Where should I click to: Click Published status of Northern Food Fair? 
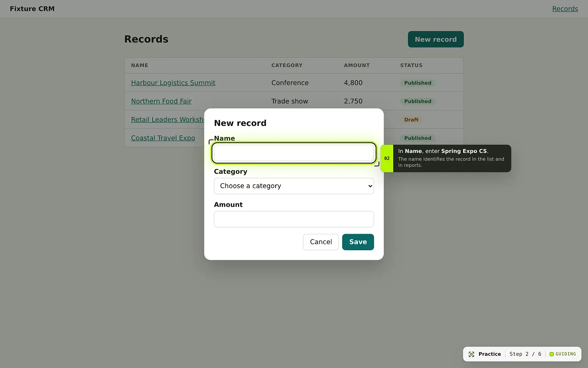tap(418, 101)
